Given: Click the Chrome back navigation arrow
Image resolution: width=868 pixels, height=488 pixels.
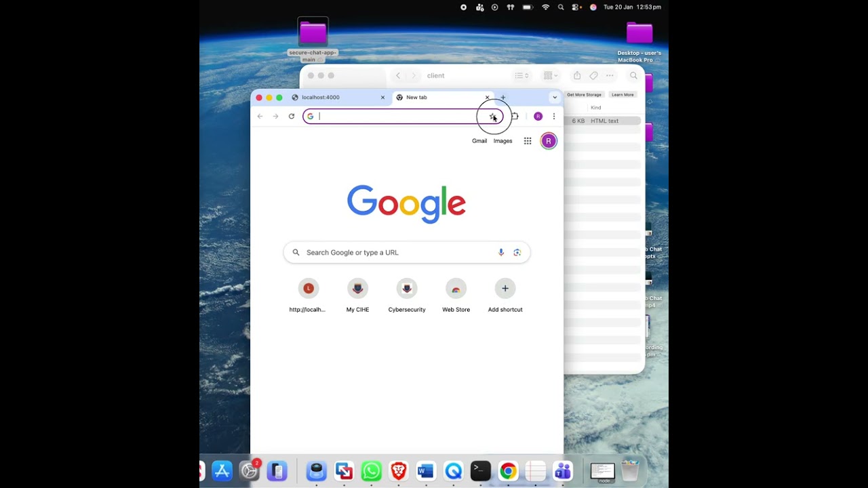Looking at the screenshot, I should pos(260,117).
